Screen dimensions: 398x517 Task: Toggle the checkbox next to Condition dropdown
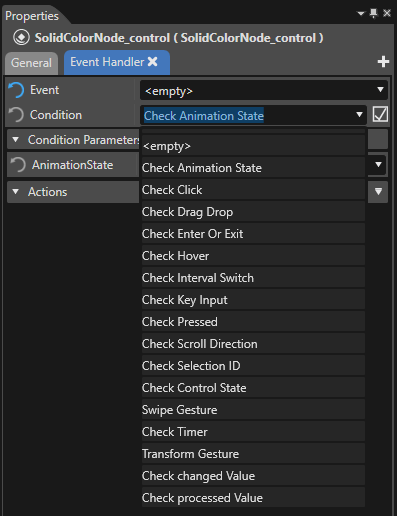click(380, 114)
